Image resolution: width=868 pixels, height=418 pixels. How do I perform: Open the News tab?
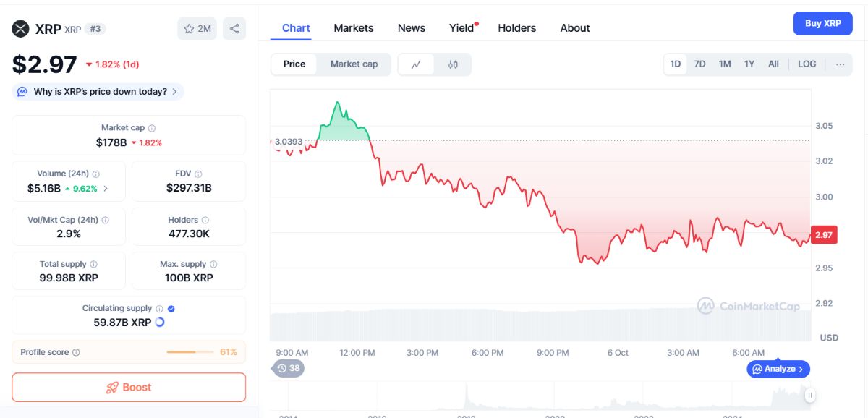[412, 28]
